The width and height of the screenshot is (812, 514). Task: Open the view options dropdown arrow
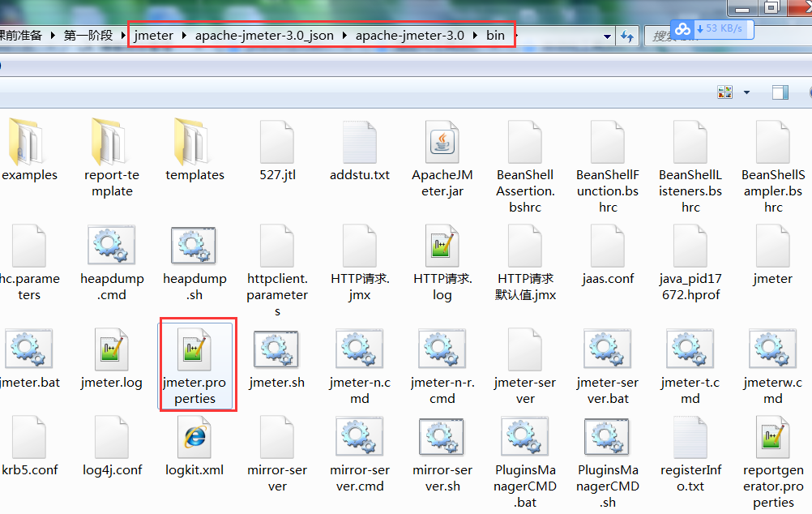tap(746, 92)
